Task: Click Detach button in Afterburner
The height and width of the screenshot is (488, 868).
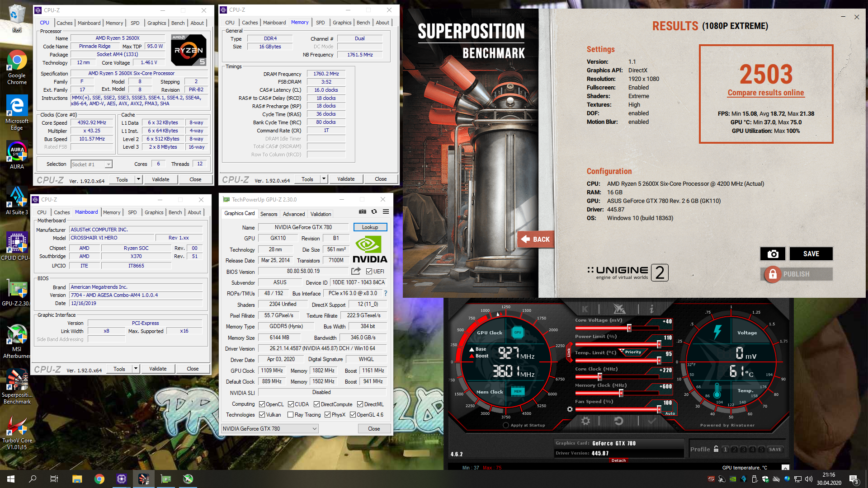Action: [x=618, y=460]
